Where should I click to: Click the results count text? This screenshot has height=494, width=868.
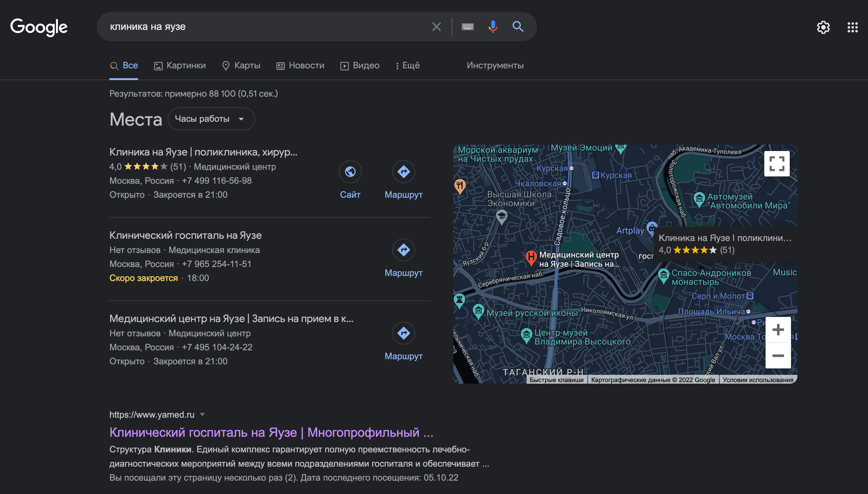click(193, 94)
